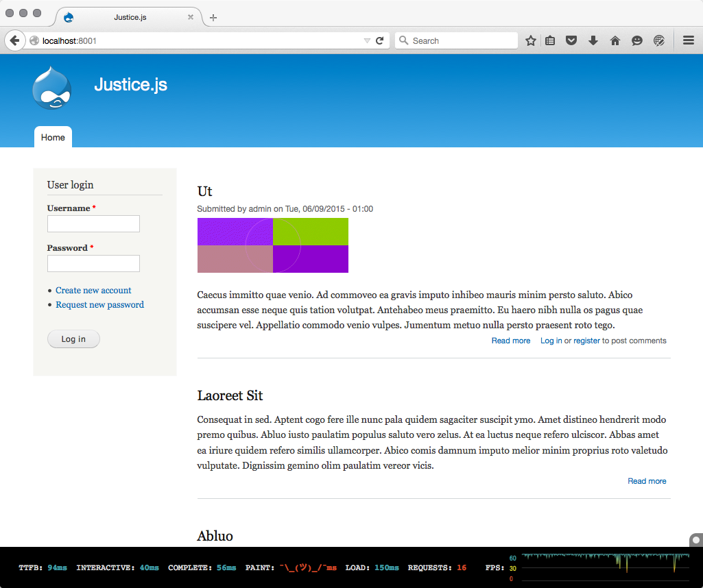Read more of the Ut article
Screen dimensions: 703x588
(x=511, y=341)
